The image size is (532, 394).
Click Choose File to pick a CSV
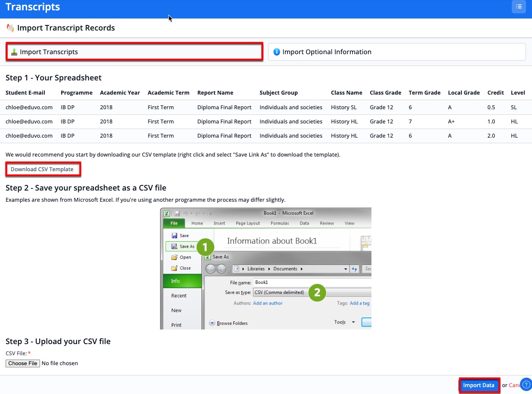point(23,363)
